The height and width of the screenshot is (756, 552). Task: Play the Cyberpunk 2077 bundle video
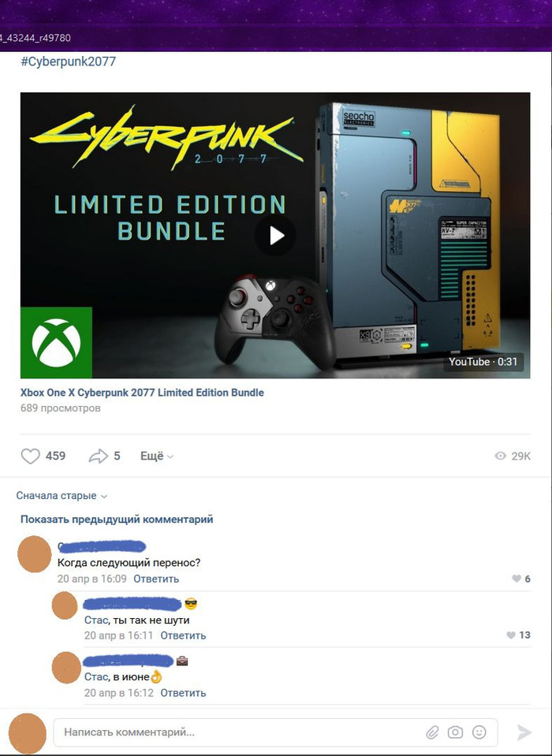pyautogui.click(x=275, y=236)
